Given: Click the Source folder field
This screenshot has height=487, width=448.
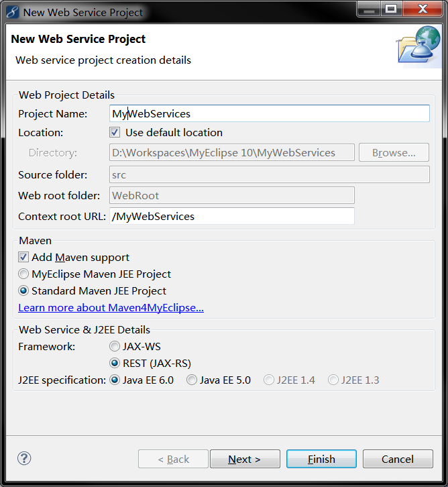Looking at the screenshot, I should tap(270, 174).
